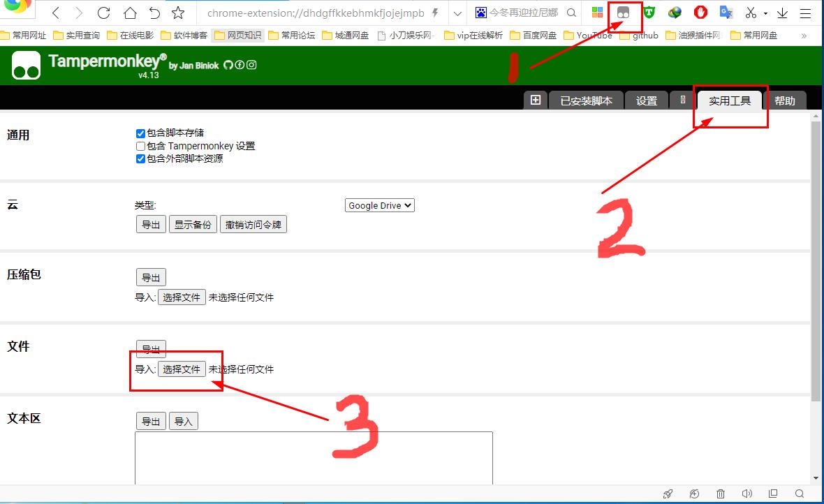
Task: Click the rocket icon in the status bar
Action: [x=668, y=494]
